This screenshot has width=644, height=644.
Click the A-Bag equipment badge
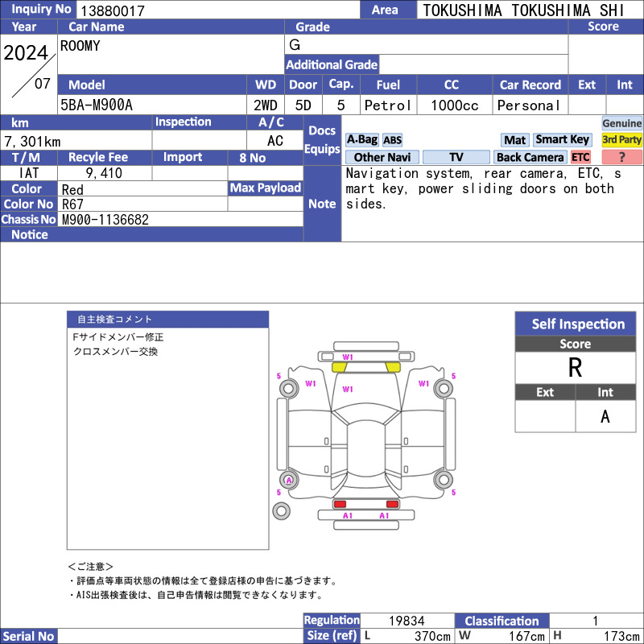point(361,139)
